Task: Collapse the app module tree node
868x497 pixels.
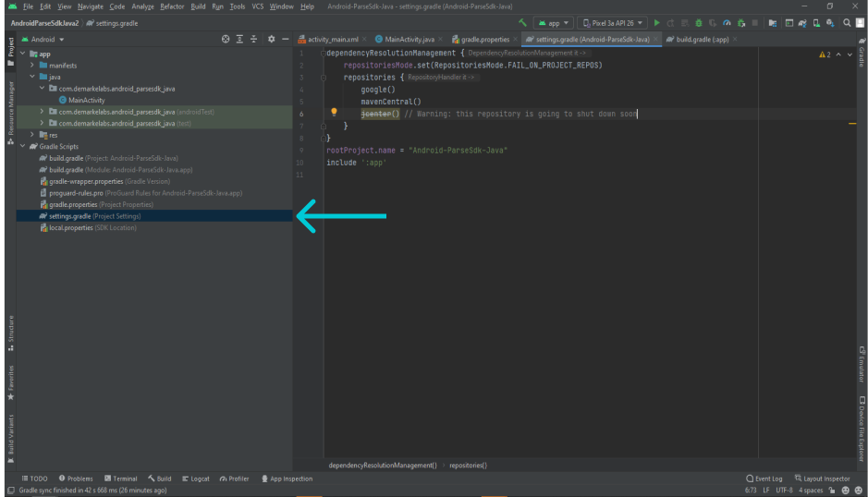Action: coord(23,54)
